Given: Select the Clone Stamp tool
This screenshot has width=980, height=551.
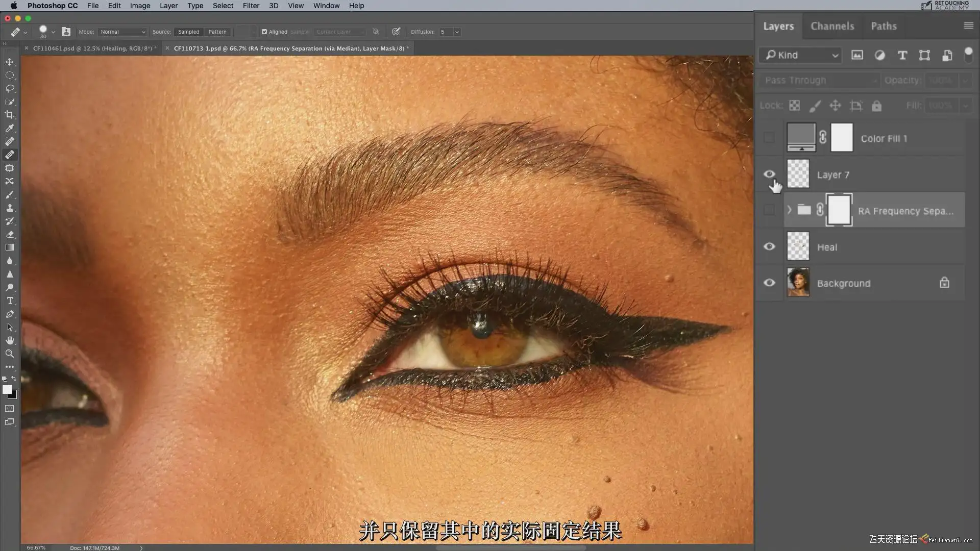Looking at the screenshot, I should pos(10,208).
